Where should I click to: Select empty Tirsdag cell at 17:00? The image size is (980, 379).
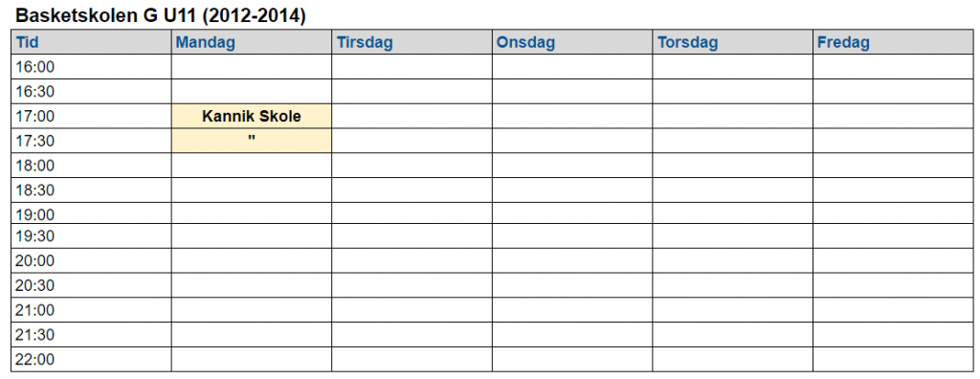tap(412, 117)
